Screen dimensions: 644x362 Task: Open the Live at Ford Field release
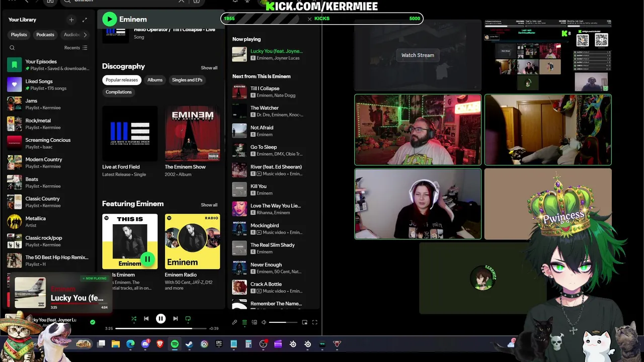[x=130, y=141]
